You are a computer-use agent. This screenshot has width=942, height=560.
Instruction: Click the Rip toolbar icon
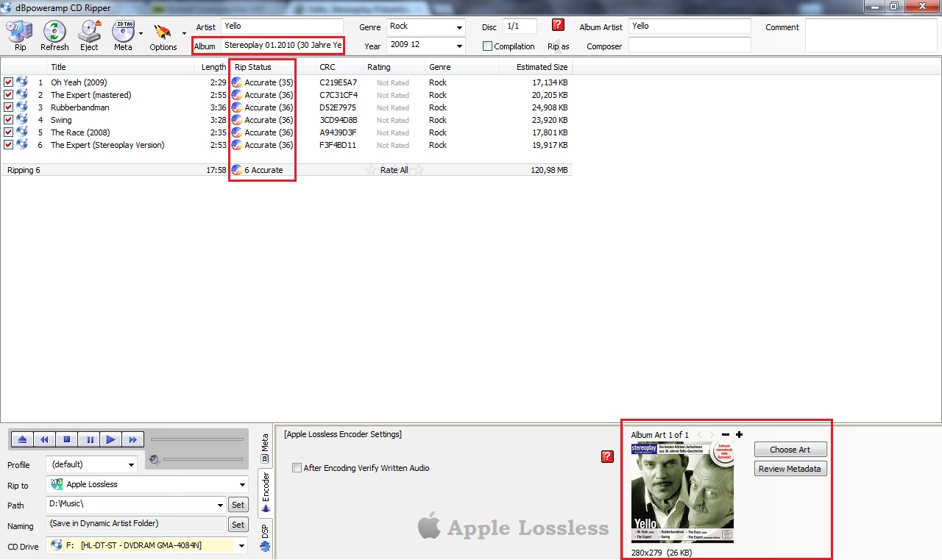(x=20, y=35)
